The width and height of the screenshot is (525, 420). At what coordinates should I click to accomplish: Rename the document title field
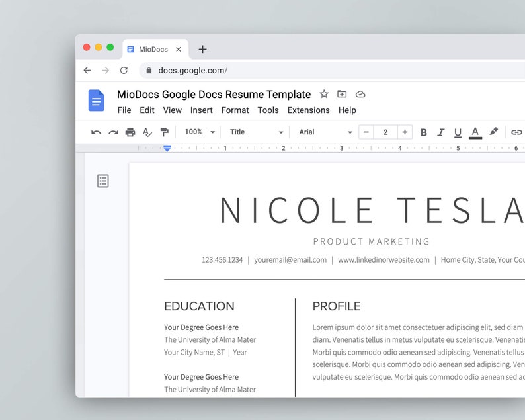(x=214, y=95)
